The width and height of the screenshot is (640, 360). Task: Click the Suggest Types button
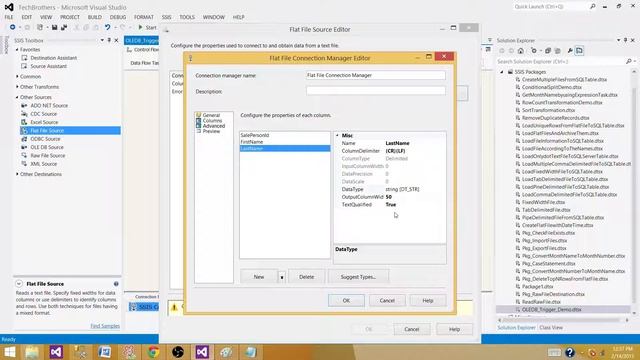point(358,277)
